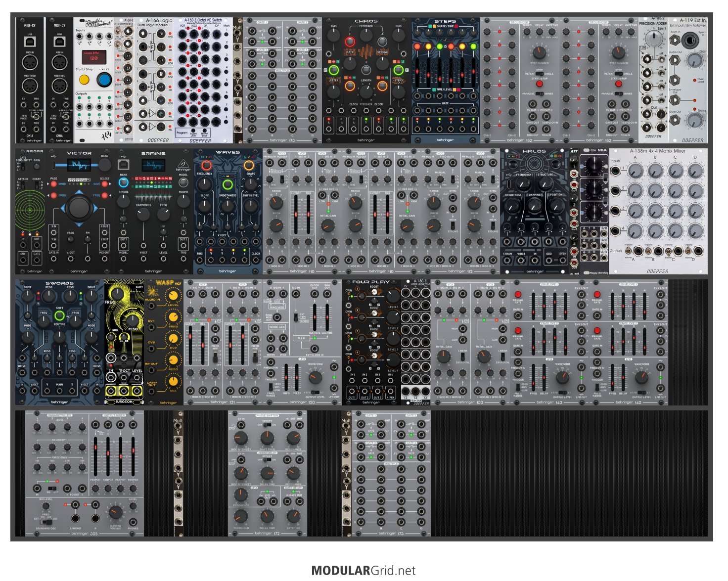Click the MORPH knob on BRAINS
The image size is (728, 581).
183,202
